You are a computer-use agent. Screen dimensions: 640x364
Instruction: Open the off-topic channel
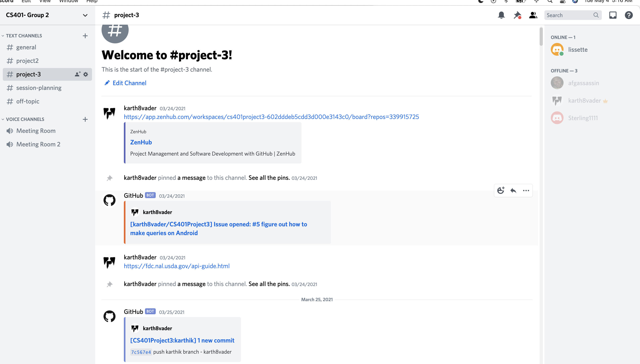point(47,101)
